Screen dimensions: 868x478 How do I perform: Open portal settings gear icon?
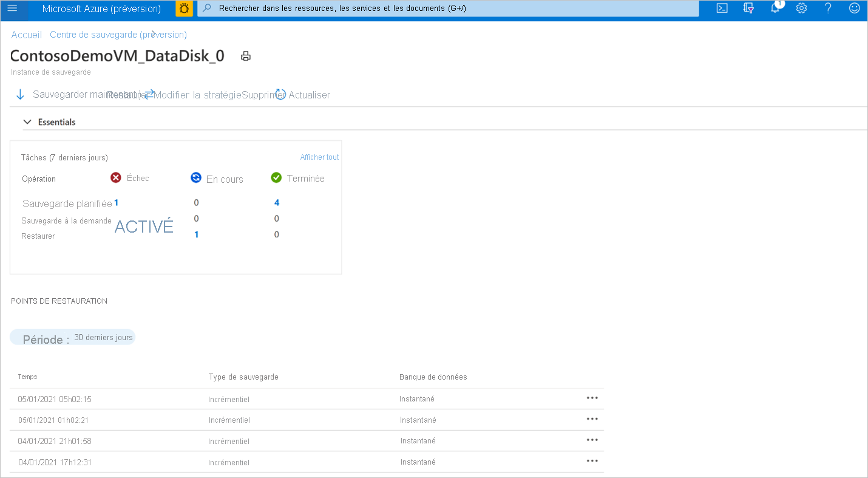click(801, 9)
